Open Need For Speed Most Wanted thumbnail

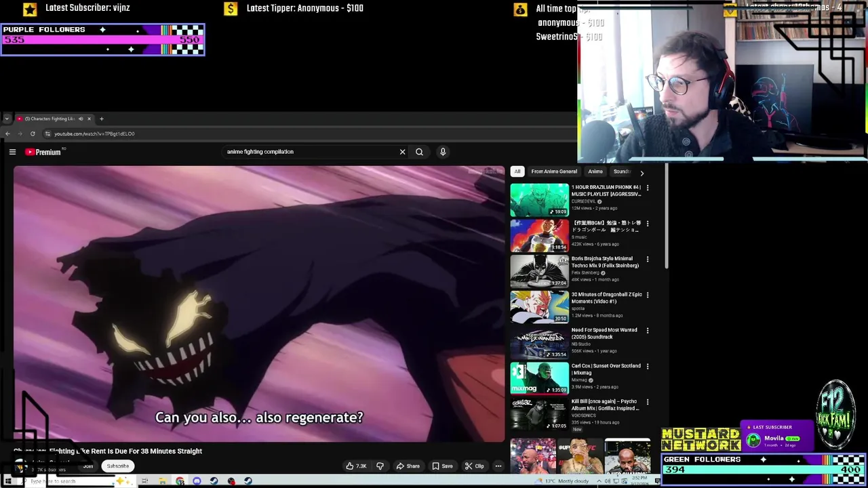[540, 343]
